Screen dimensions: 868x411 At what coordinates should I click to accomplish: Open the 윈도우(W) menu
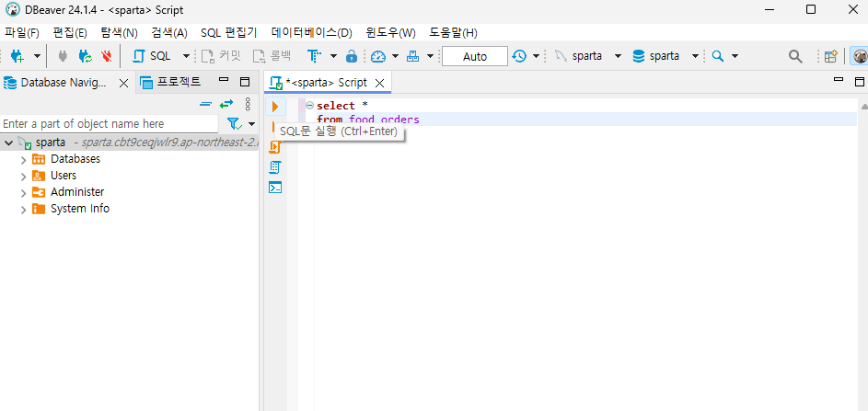(390, 32)
